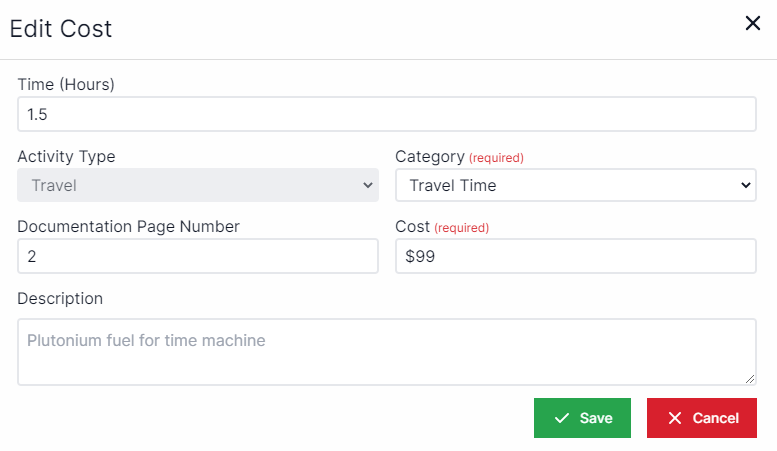The image size is (777, 451).
Task: Click the "Time (Hours)" label
Action: [66, 84]
